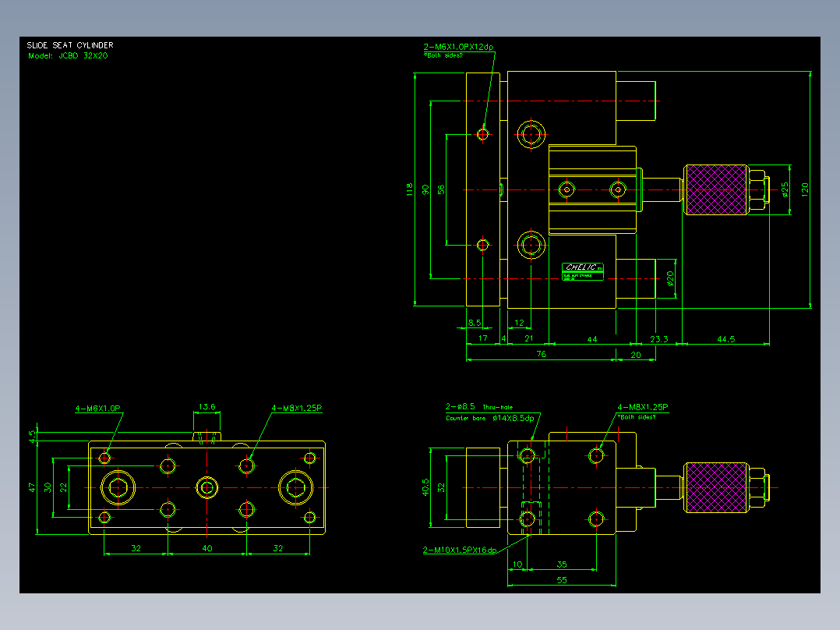Click the purple knurled knob in top view
This screenshot has height=630, width=840.
[x=716, y=189]
